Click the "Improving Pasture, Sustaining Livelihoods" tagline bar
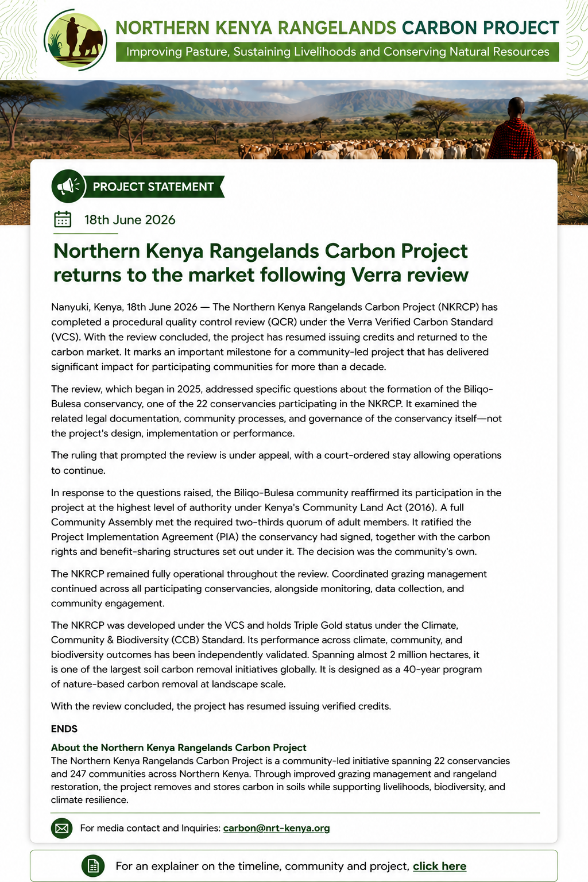This screenshot has height=882, width=588. point(338,52)
